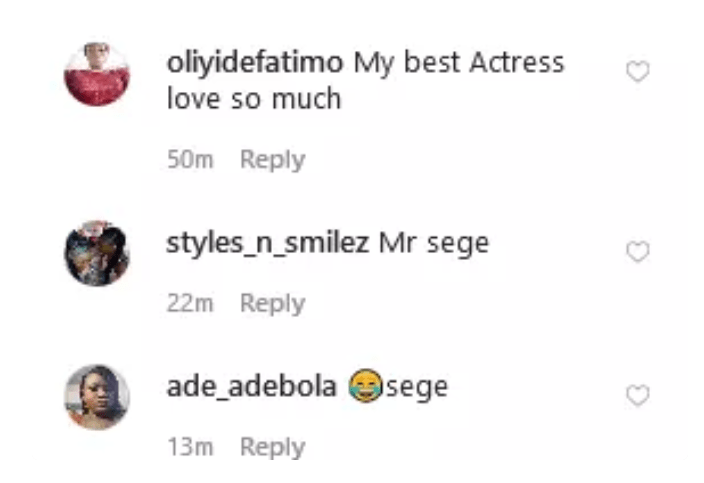Click the 'love so much' comment line
Screen dimensions: 704x483
point(254,98)
